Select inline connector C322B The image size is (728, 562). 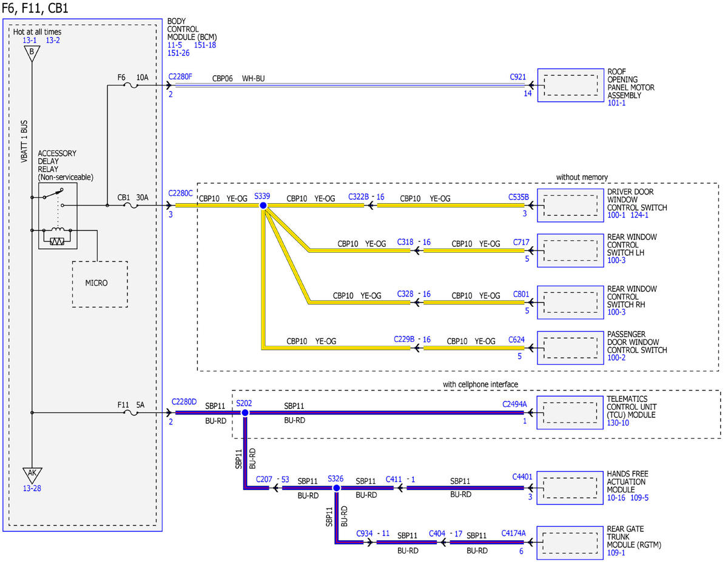pyautogui.click(x=359, y=198)
